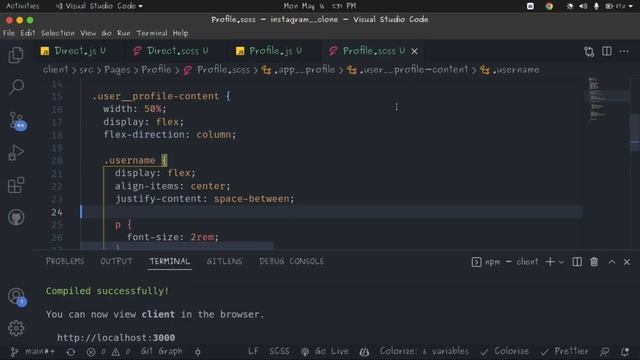
Task: Open the Search view in the activity bar
Action: pos(16,87)
